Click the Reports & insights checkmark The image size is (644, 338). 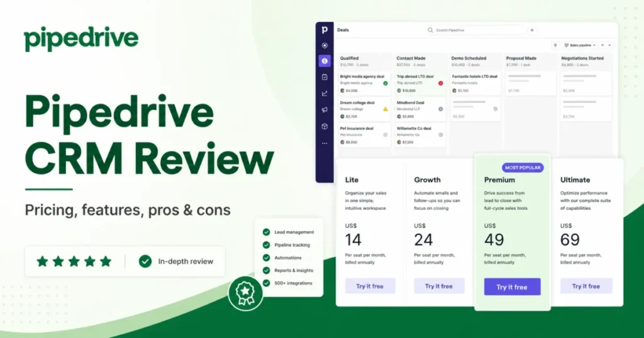pyautogui.click(x=266, y=270)
